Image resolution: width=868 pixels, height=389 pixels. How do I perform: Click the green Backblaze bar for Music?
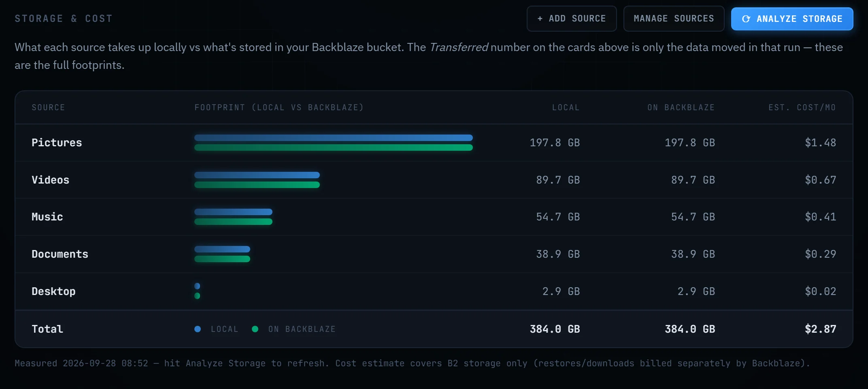233,222
